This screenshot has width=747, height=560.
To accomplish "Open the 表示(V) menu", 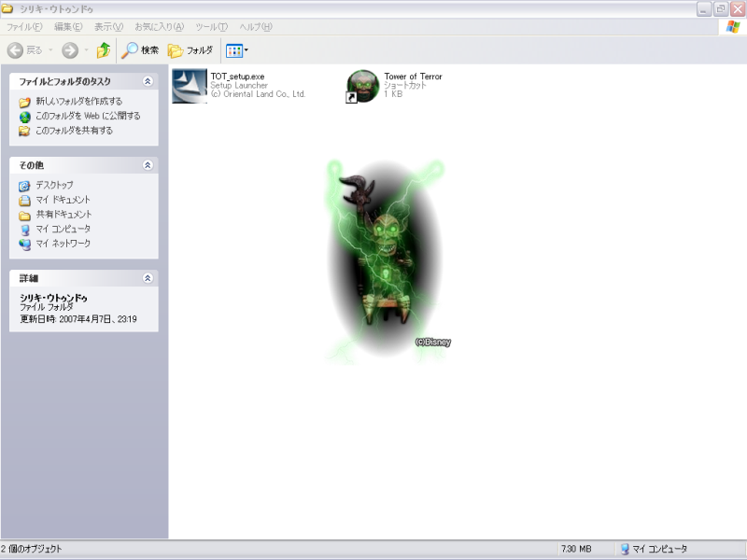I will click(108, 27).
